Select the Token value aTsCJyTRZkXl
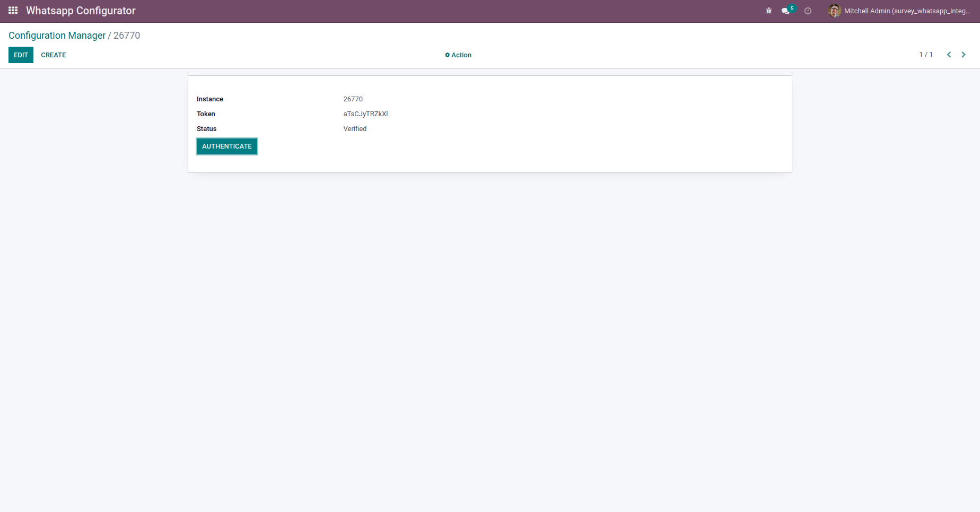The image size is (980, 512). click(366, 114)
